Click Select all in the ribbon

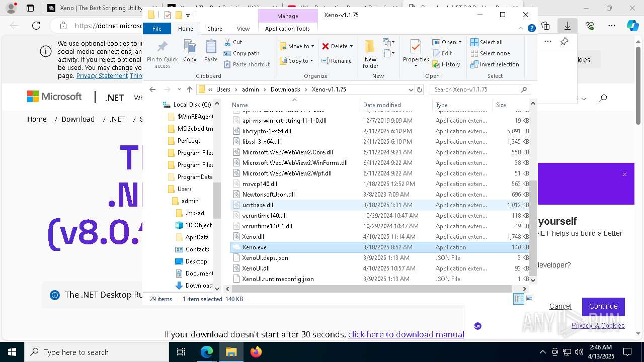(487, 42)
